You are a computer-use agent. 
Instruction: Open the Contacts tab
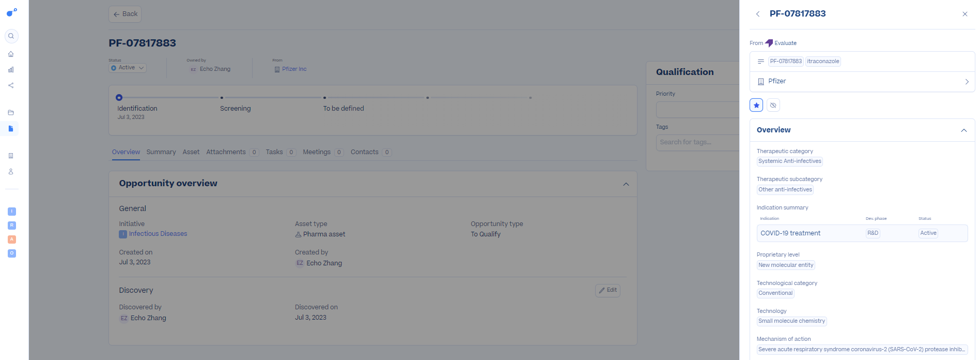point(371,152)
